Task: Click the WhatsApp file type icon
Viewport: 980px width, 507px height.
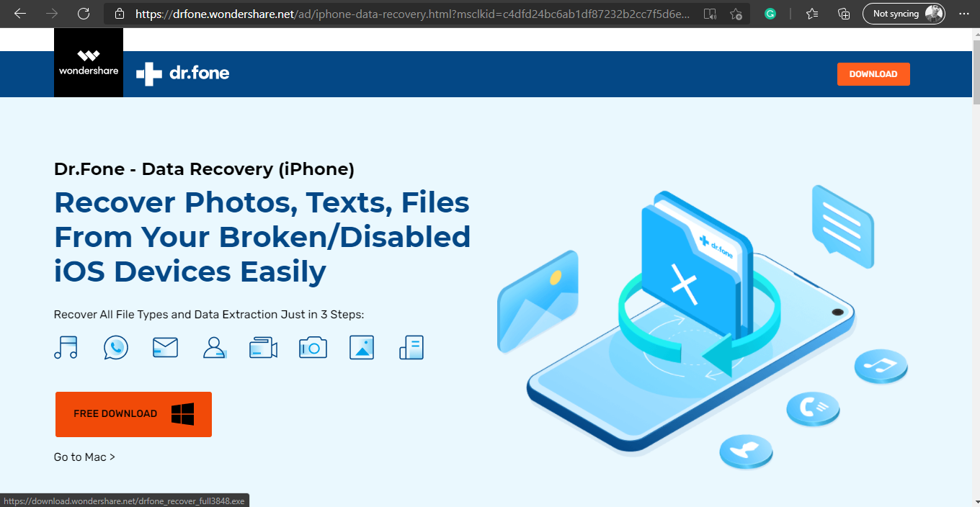Action: pyautogui.click(x=115, y=348)
